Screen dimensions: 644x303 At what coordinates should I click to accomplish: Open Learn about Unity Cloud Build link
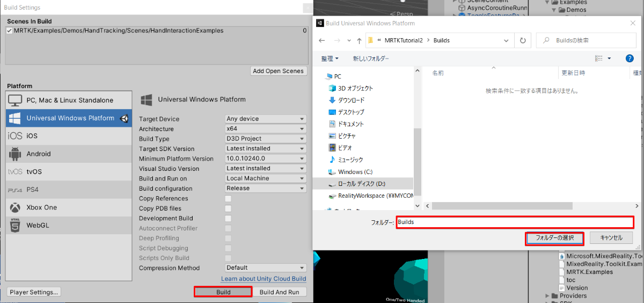(264, 279)
